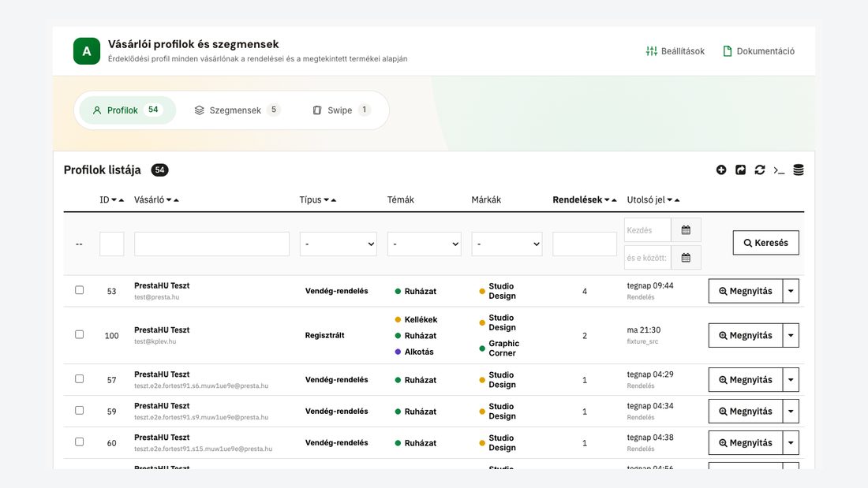Refresh the profile list
868x488 pixels.
(759, 169)
